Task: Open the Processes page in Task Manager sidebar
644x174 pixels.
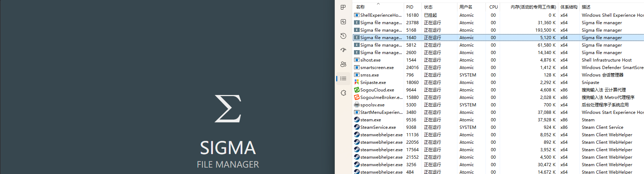Action: (x=343, y=7)
